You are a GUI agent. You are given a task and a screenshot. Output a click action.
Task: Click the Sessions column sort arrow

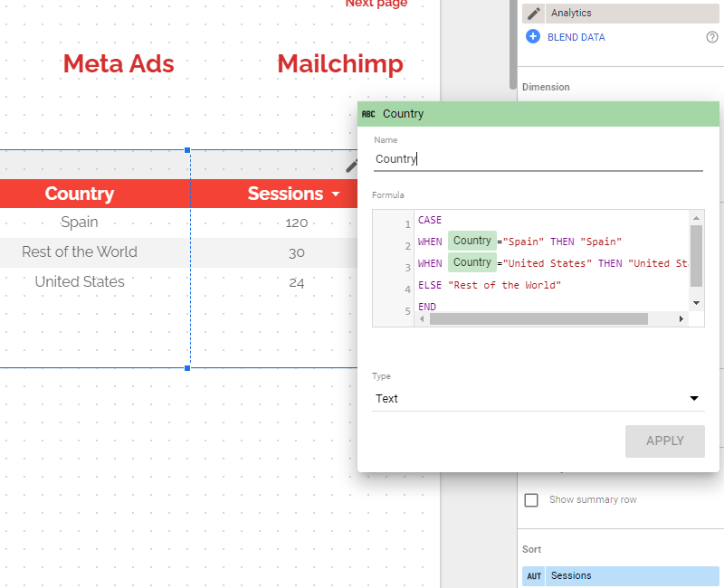[336, 194]
